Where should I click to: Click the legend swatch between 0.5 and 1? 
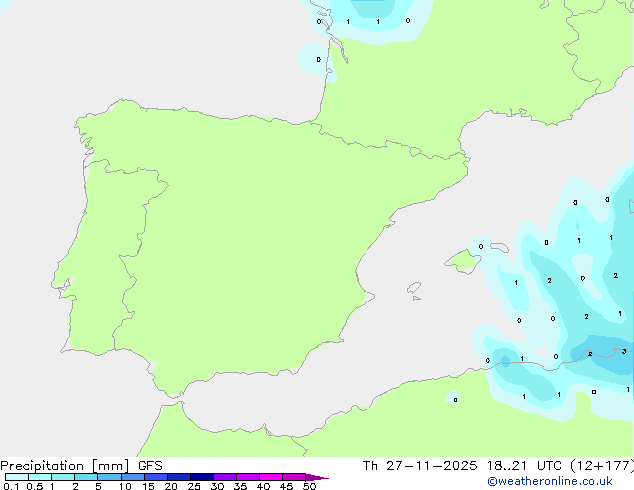pyautogui.click(x=40, y=477)
